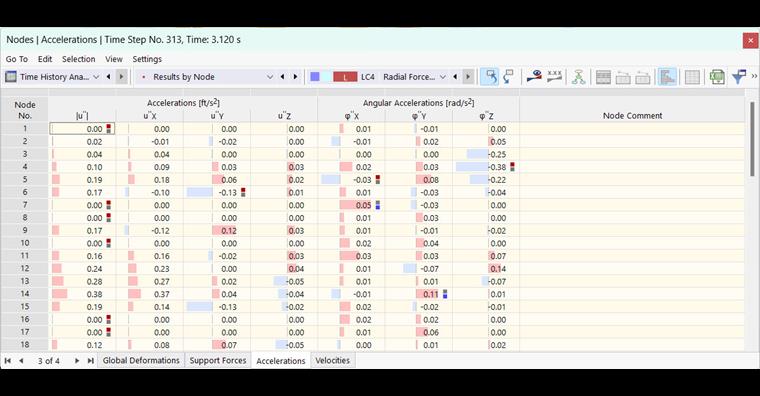Expand toolbar overflow double chevron
Viewport: 760px width, 396px height.
click(754, 76)
